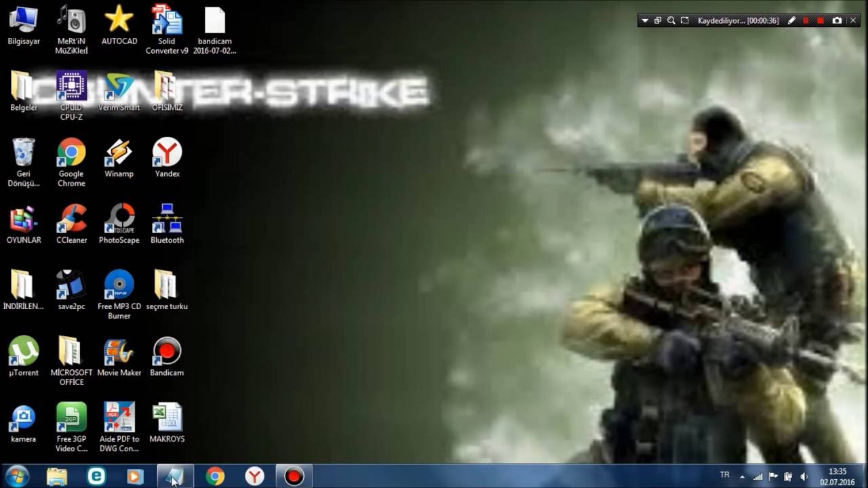Select the CCleaner shortcut

point(71,224)
